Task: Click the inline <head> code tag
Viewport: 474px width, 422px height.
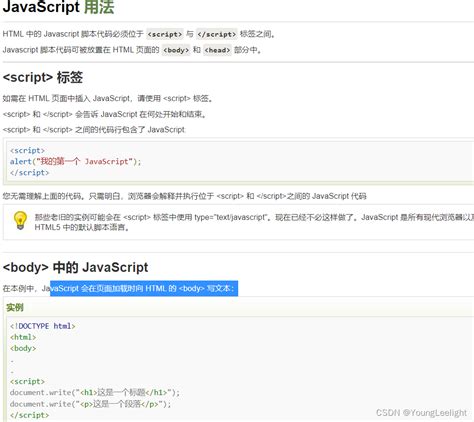Action: pos(217,50)
